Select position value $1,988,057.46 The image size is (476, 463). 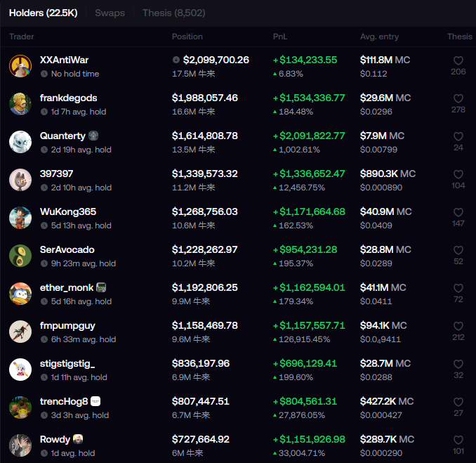[x=205, y=98]
